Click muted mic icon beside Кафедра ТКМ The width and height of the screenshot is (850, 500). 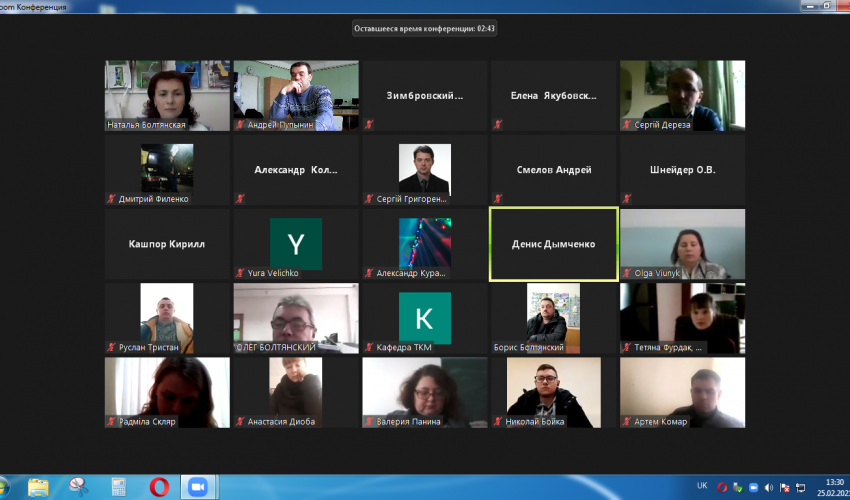369,348
